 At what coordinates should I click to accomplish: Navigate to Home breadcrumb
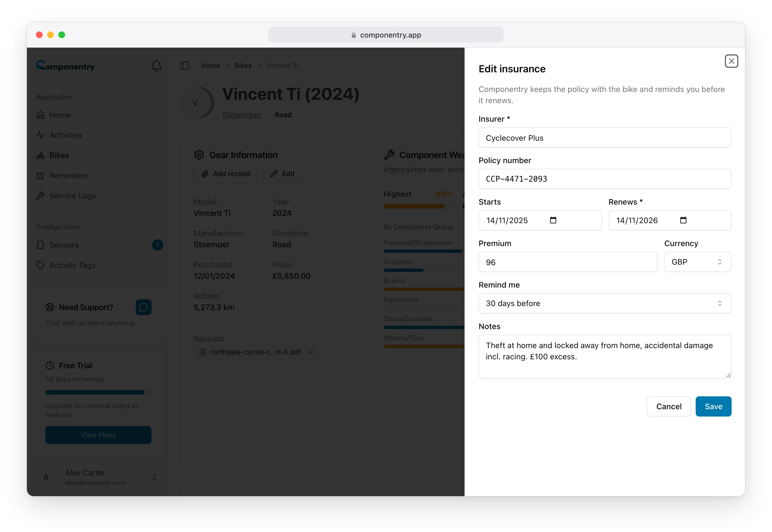[210, 66]
